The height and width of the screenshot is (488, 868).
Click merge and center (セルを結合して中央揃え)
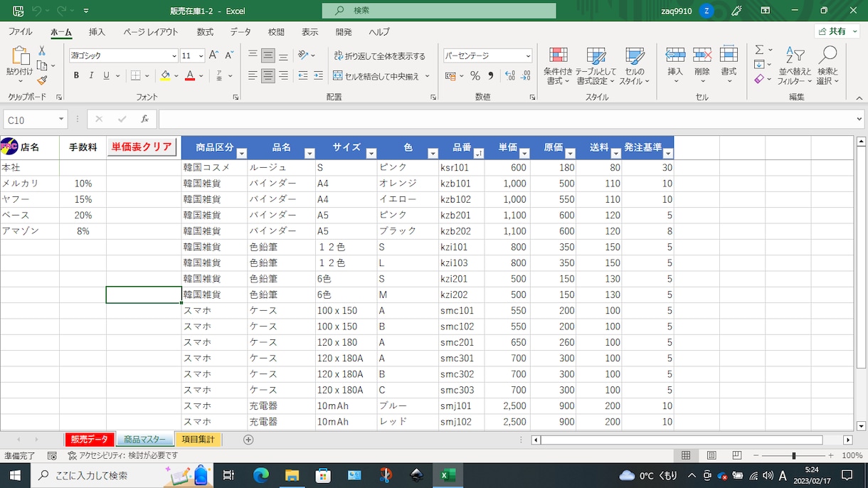pyautogui.click(x=377, y=76)
